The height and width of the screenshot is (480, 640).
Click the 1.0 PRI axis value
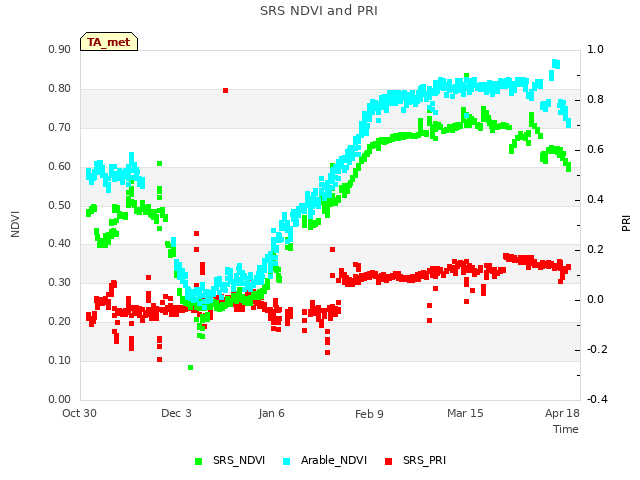[x=595, y=49]
